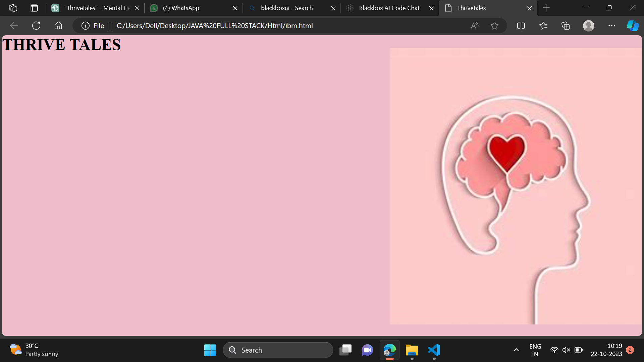Toggle the muted volume tray icon

tap(566, 350)
